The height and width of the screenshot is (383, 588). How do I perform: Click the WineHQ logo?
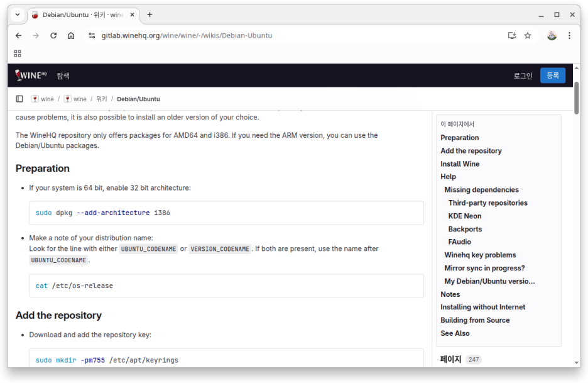pos(31,75)
